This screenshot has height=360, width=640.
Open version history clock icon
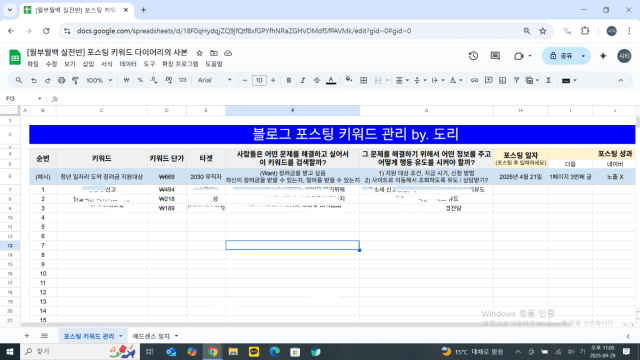pyautogui.click(x=473, y=56)
